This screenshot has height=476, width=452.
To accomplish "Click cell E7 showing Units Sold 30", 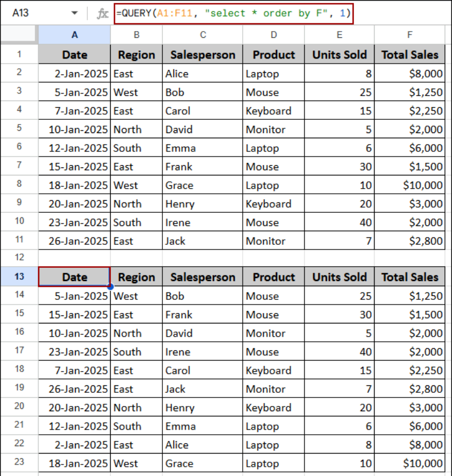I will [x=339, y=166].
